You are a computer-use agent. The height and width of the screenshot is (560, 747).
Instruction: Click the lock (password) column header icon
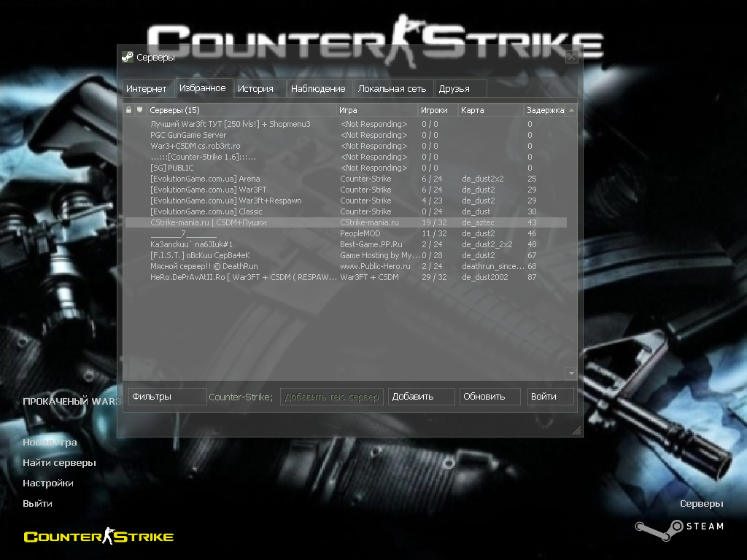point(128,110)
